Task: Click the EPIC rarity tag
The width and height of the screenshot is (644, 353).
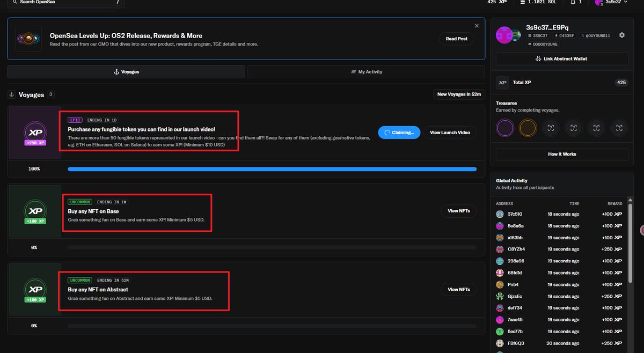Action: (74, 120)
